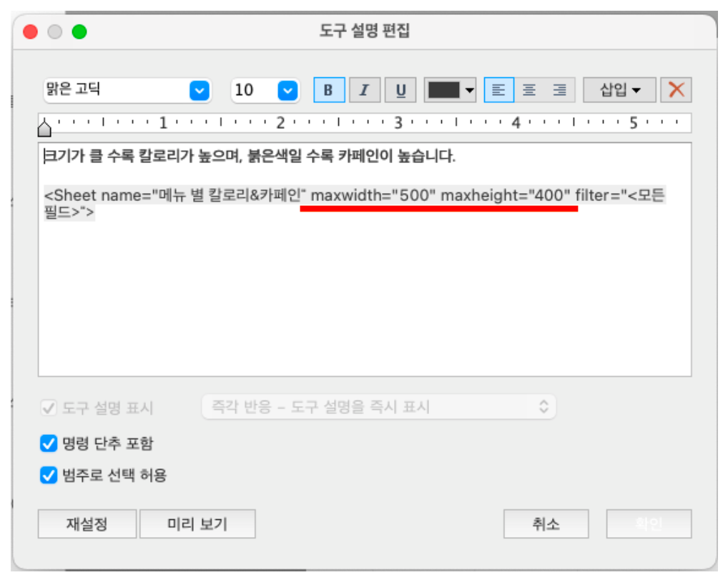The width and height of the screenshot is (728, 585).
Task: Click the 미리 보기 preview button
Action: pos(197,523)
